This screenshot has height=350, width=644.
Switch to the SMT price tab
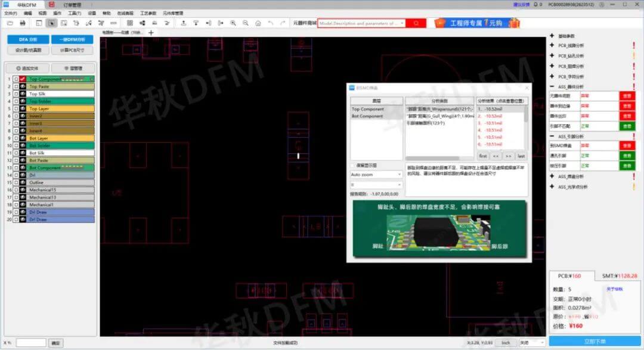(x=620, y=275)
